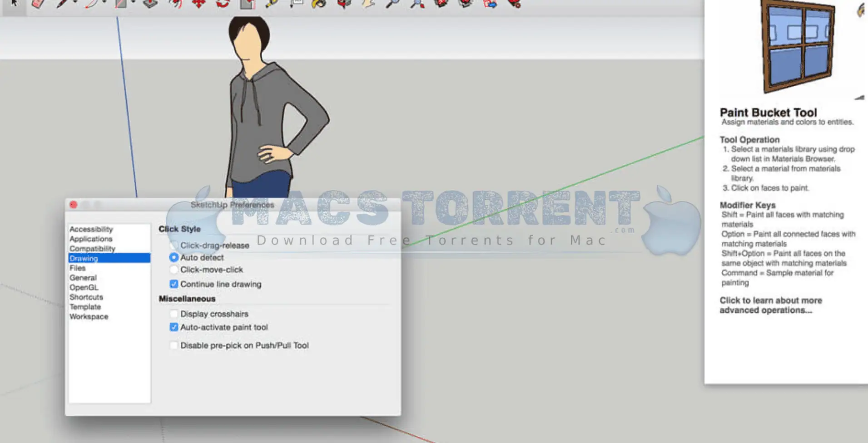Click the Zoom Extents tool
Image resolution: width=868 pixels, height=443 pixels.
(417, 4)
